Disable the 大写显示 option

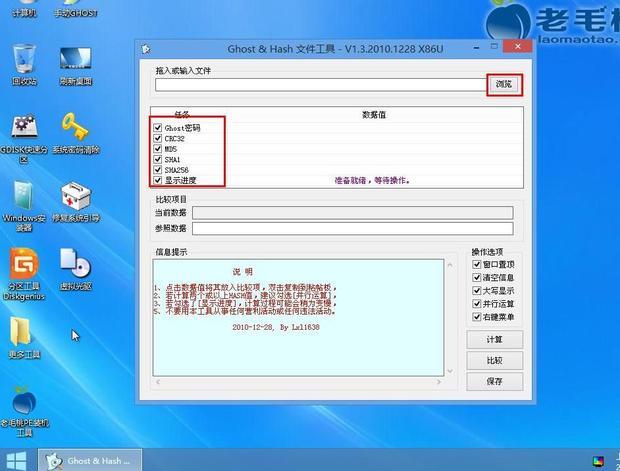click(477, 291)
